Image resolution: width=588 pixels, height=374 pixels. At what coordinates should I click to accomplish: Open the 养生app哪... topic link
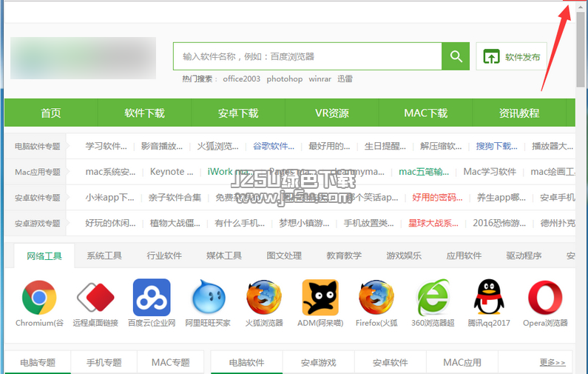(501, 197)
